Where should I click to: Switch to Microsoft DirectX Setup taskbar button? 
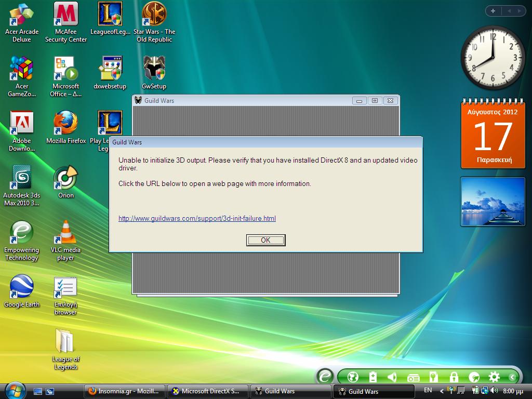207,391
